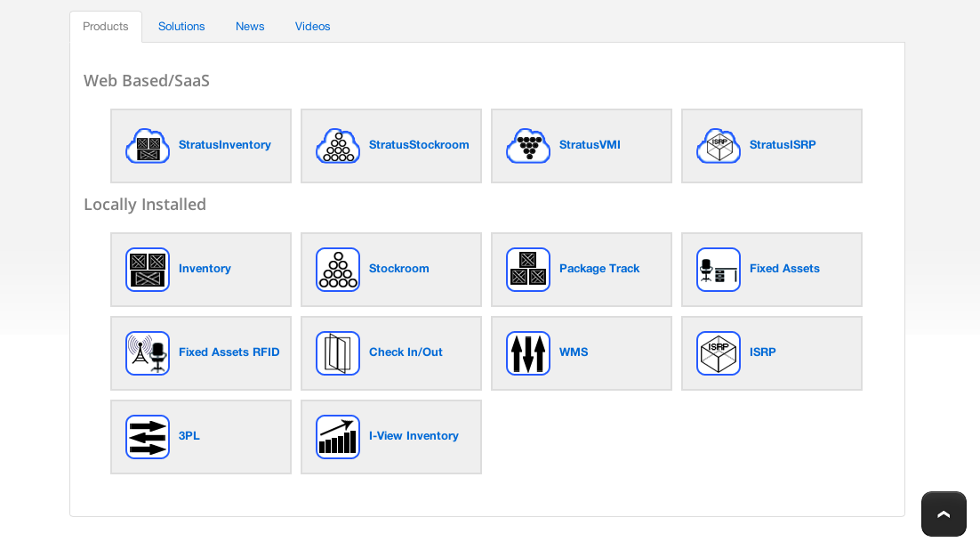Open the StratusISRP text link
This screenshot has width=980, height=550.
coord(783,144)
